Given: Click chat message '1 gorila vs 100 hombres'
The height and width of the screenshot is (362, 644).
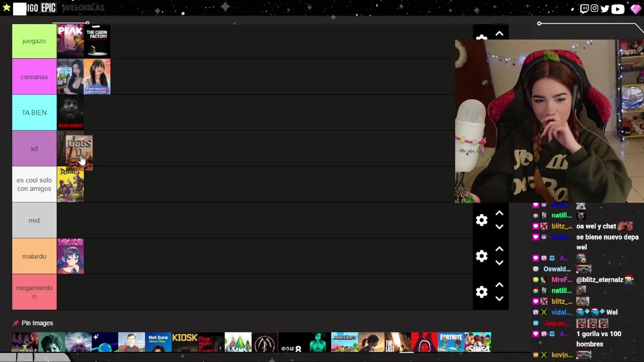Looking at the screenshot, I should [599, 339].
